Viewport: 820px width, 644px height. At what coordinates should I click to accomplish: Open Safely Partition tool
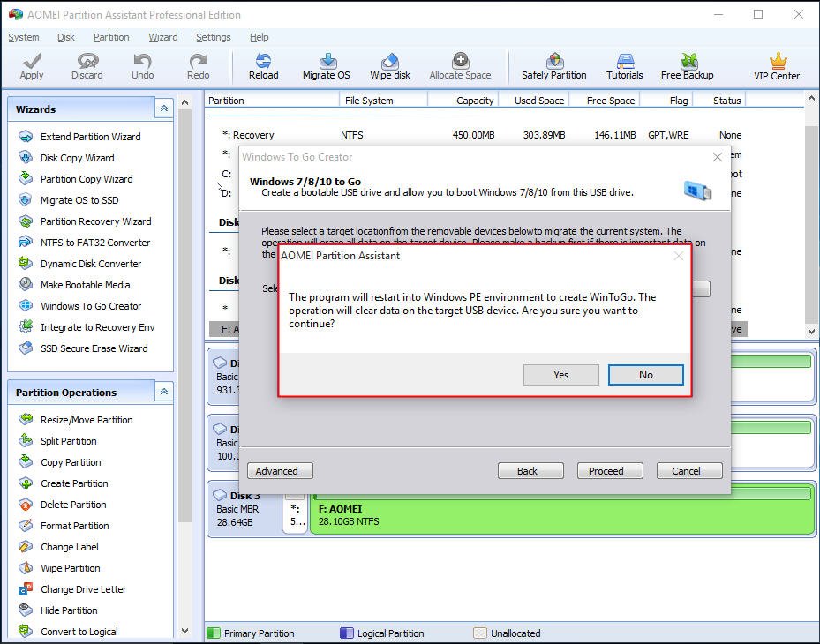(x=553, y=66)
